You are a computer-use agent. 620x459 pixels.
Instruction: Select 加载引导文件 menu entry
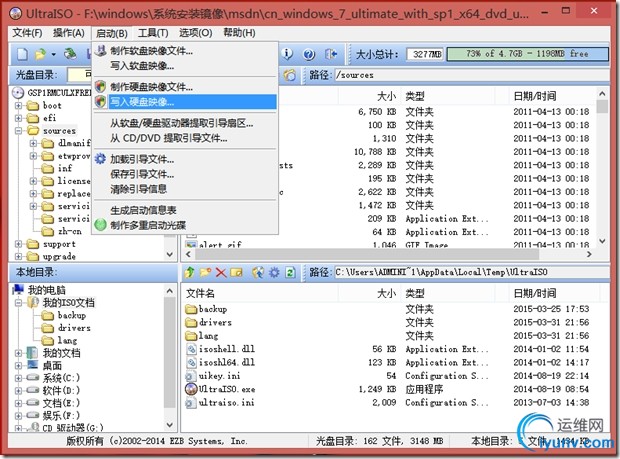click(185, 159)
